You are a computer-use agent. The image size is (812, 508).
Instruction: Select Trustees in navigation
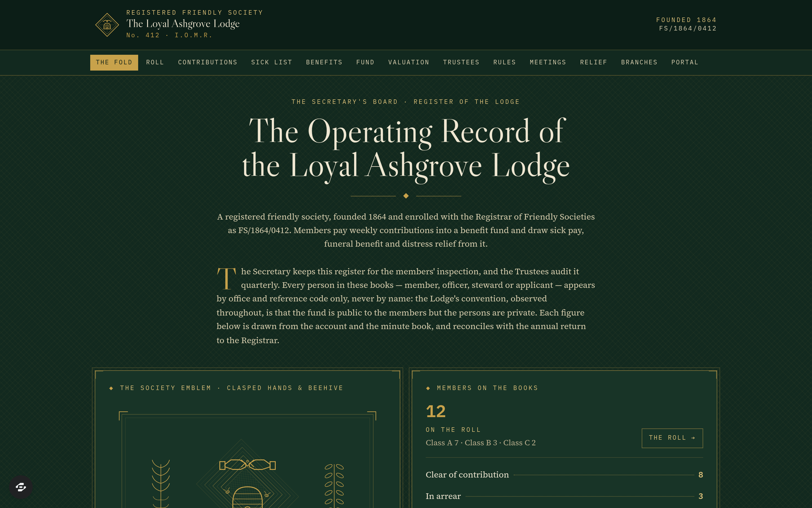(x=461, y=62)
